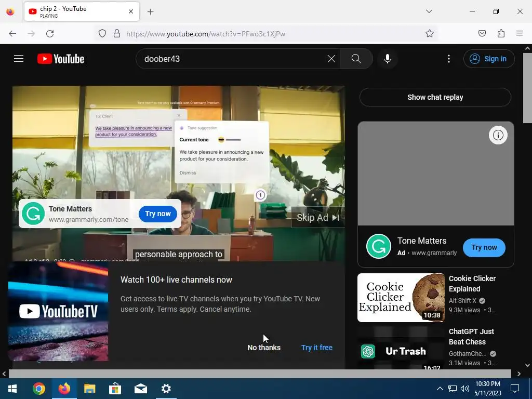
Task: Switch to Firefox taskbar icon
Action: click(x=64, y=389)
